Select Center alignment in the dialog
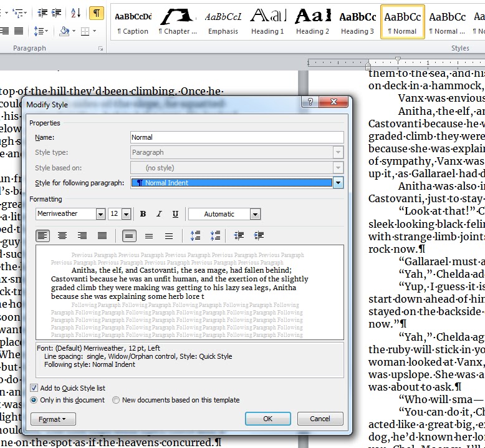This screenshot has width=485, height=448. tap(62, 236)
